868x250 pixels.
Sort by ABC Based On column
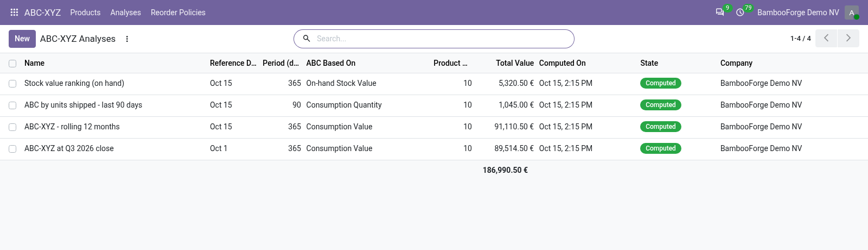click(x=331, y=63)
